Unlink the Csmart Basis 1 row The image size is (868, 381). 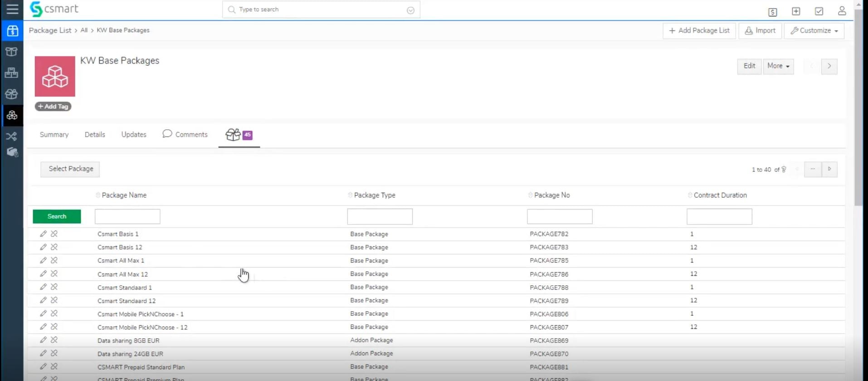pos(54,234)
